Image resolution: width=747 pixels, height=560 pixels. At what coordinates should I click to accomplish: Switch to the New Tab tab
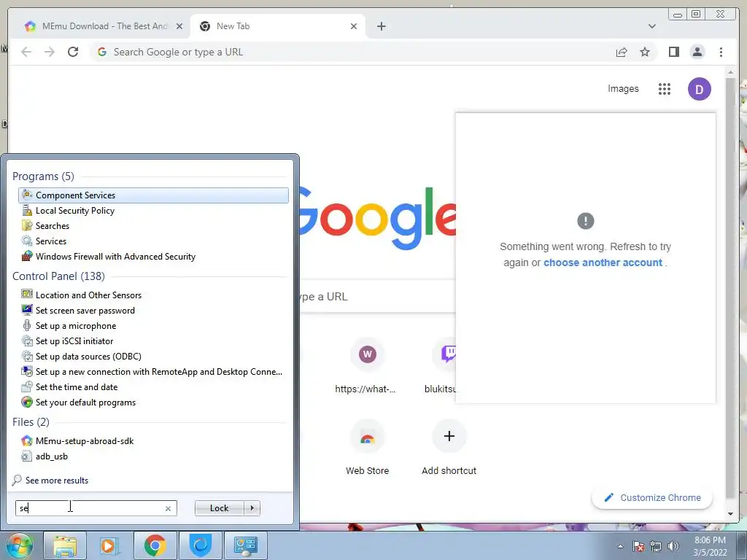pos(277,26)
